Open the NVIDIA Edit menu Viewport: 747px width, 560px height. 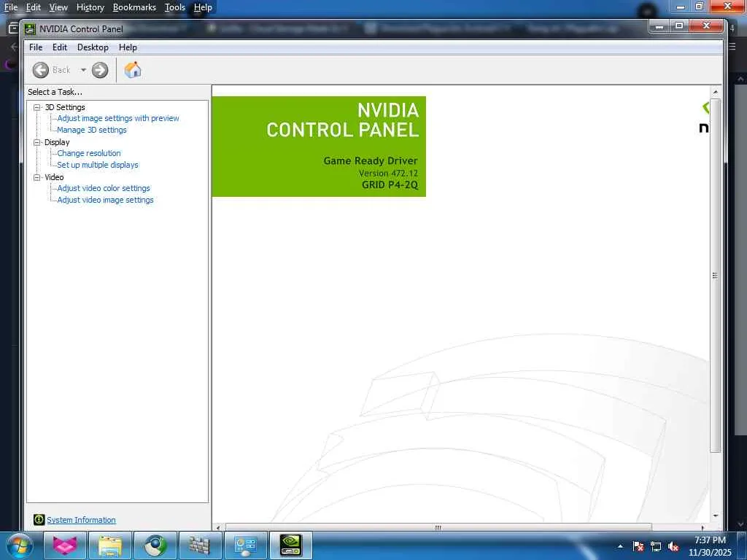click(x=60, y=47)
